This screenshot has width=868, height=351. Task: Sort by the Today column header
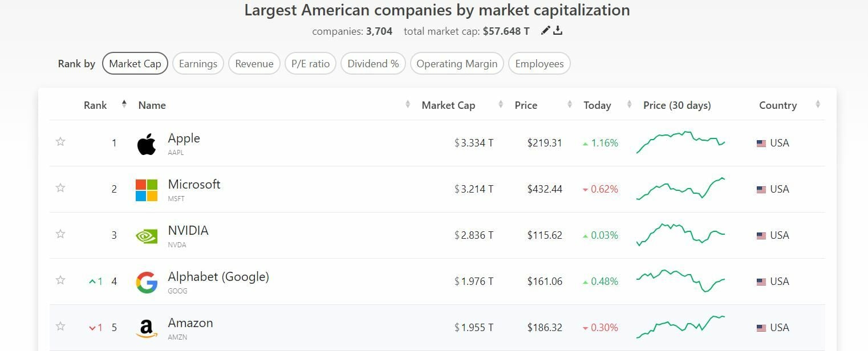point(597,105)
